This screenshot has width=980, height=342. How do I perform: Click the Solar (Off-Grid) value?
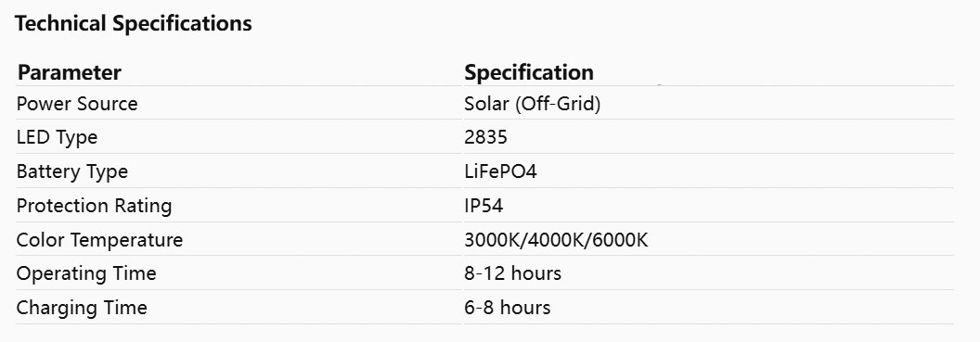pos(533,104)
